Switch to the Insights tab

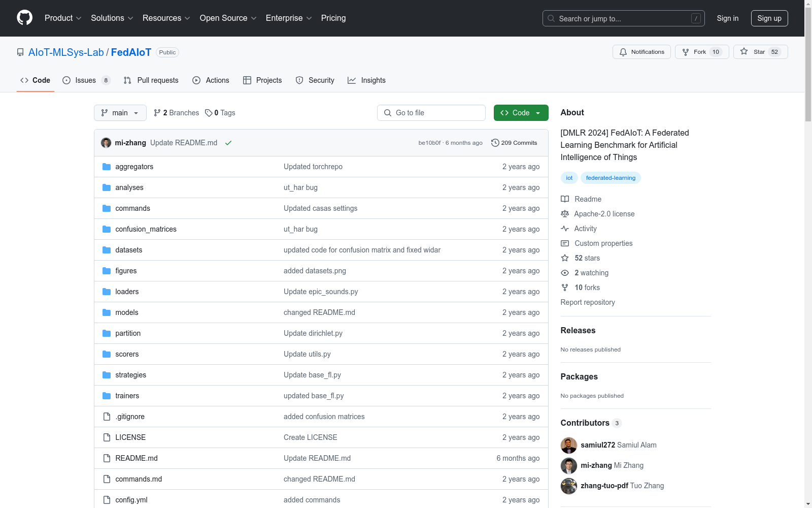point(366,80)
